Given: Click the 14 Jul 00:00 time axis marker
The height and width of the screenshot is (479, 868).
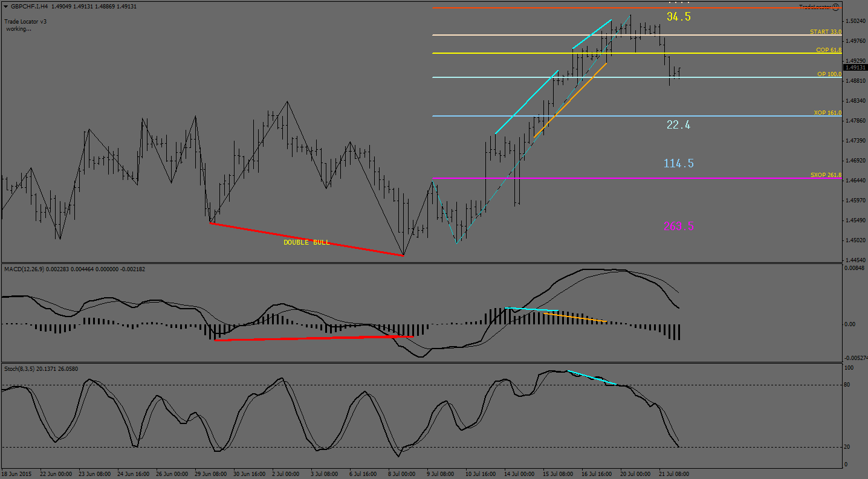Looking at the screenshot, I should click(x=519, y=474).
